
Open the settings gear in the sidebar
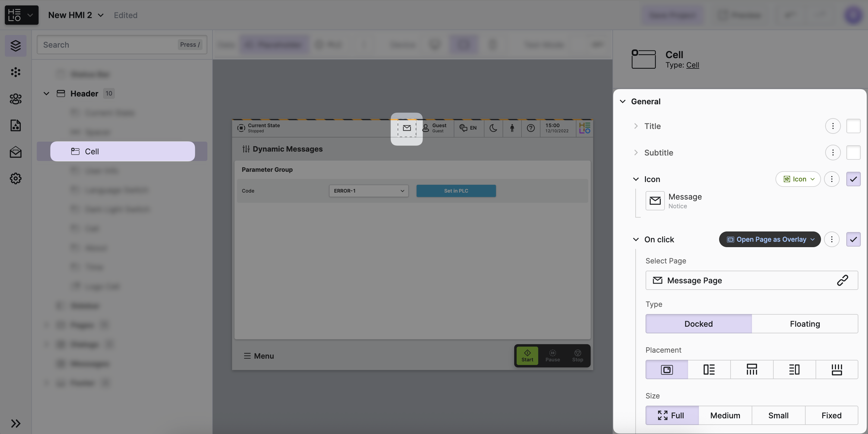coord(15,178)
